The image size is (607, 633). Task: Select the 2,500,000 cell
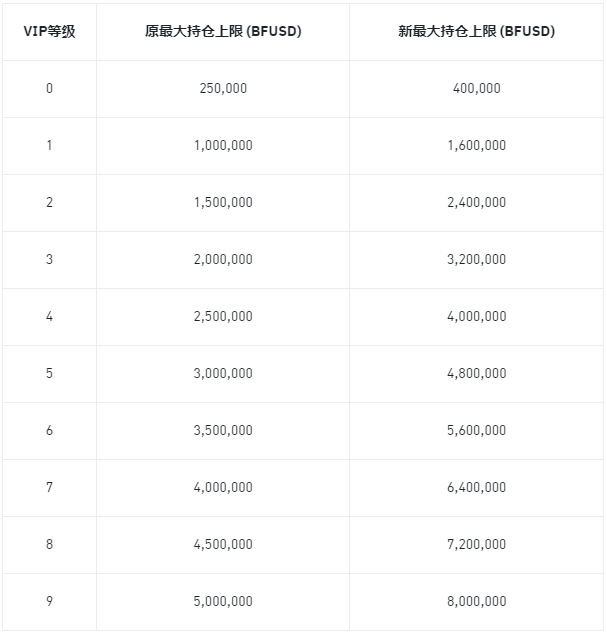[x=223, y=316]
